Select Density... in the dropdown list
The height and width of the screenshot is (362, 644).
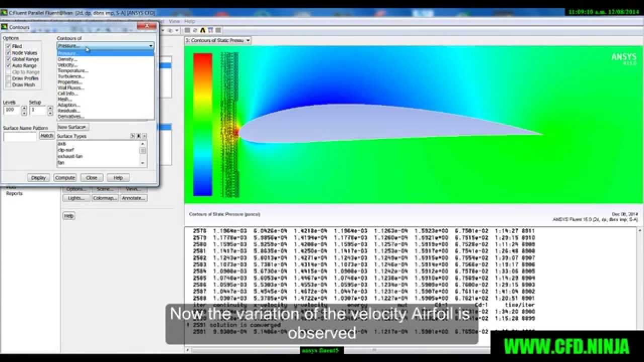pos(106,59)
